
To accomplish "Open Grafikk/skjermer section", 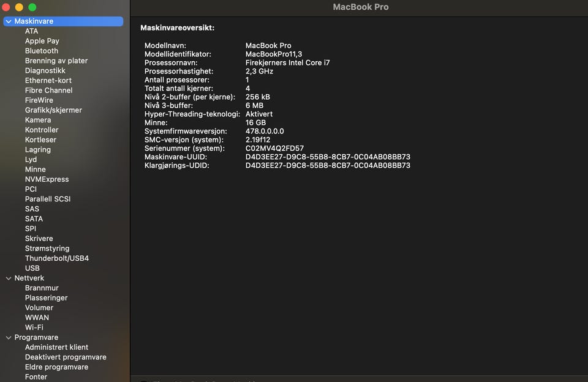I will pos(53,110).
